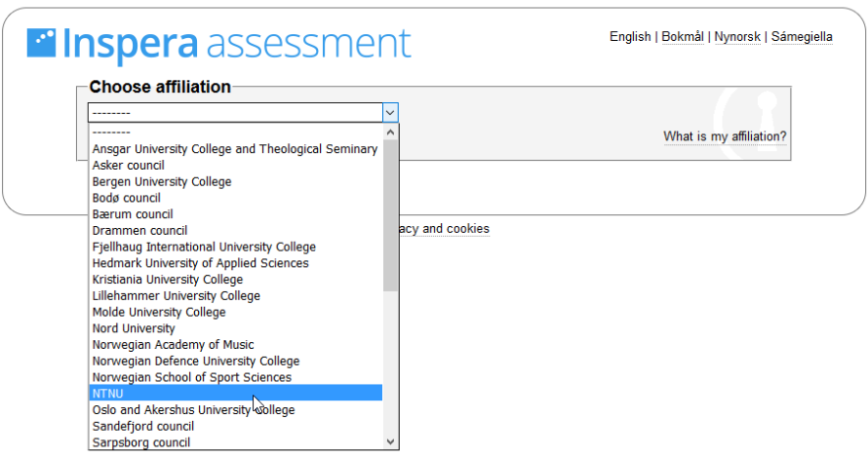Viewport: 868px width, 457px height.
Task: Click the scroll down arrow in list
Action: 390,441
